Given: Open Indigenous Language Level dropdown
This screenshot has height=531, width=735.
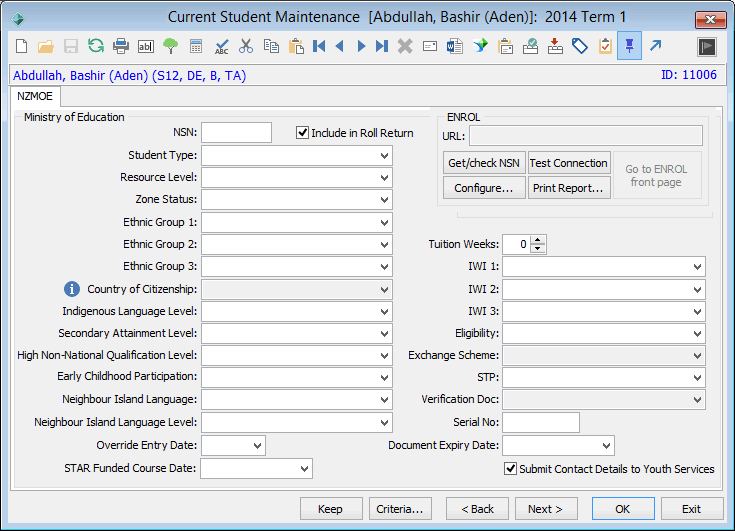Looking at the screenshot, I should 384,312.
